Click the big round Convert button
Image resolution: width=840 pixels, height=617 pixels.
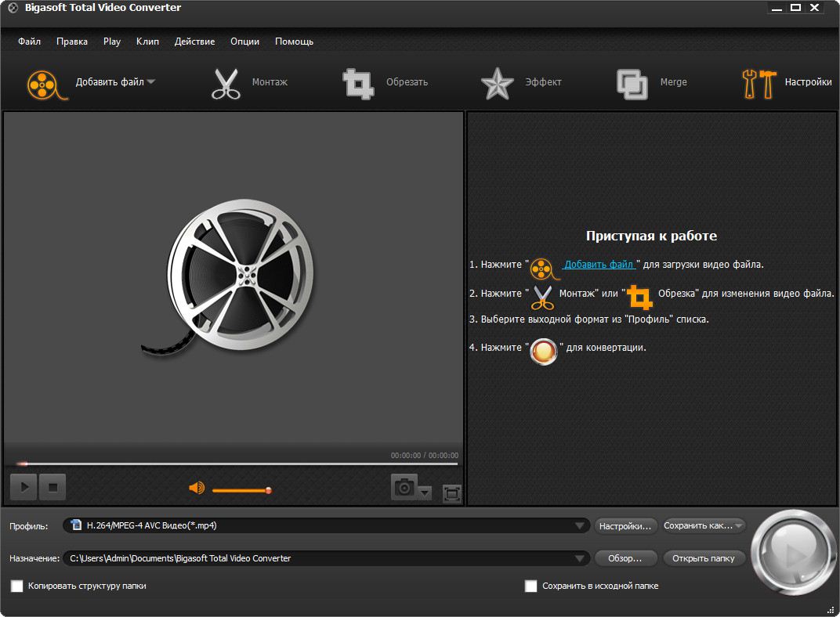pos(793,552)
